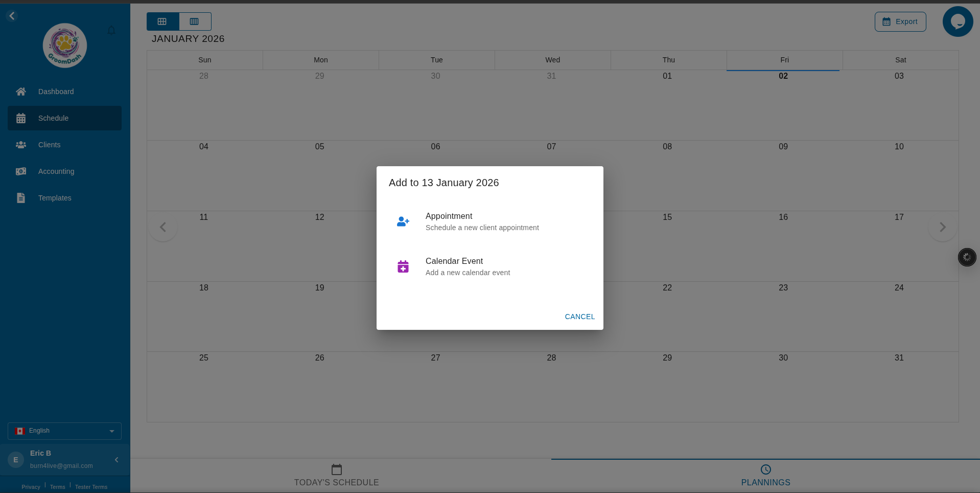Collapse the sidebar with top-left arrow
The height and width of the screenshot is (493, 980).
[12, 16]
